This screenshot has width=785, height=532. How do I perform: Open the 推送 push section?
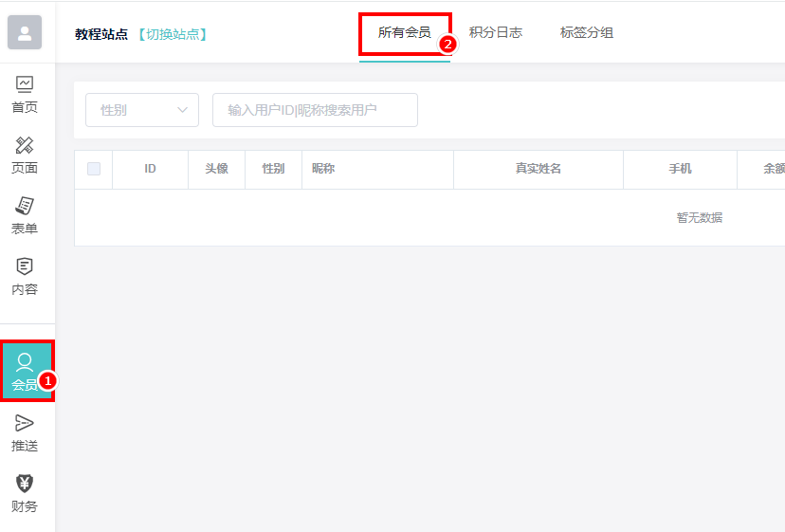[25, 432]
